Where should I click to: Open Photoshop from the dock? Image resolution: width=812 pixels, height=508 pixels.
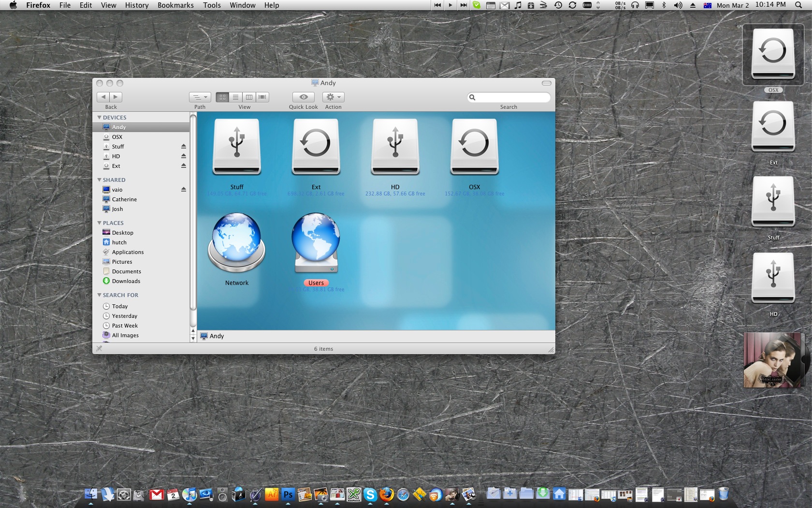(288, 494)
